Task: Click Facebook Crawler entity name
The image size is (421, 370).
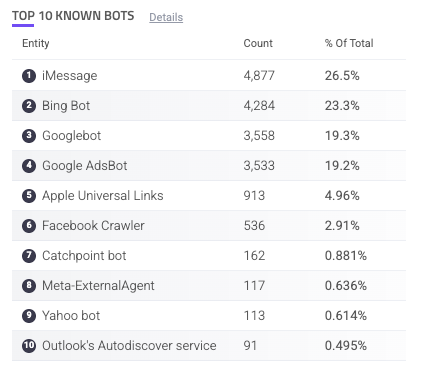Action: (x=93, y=226)
